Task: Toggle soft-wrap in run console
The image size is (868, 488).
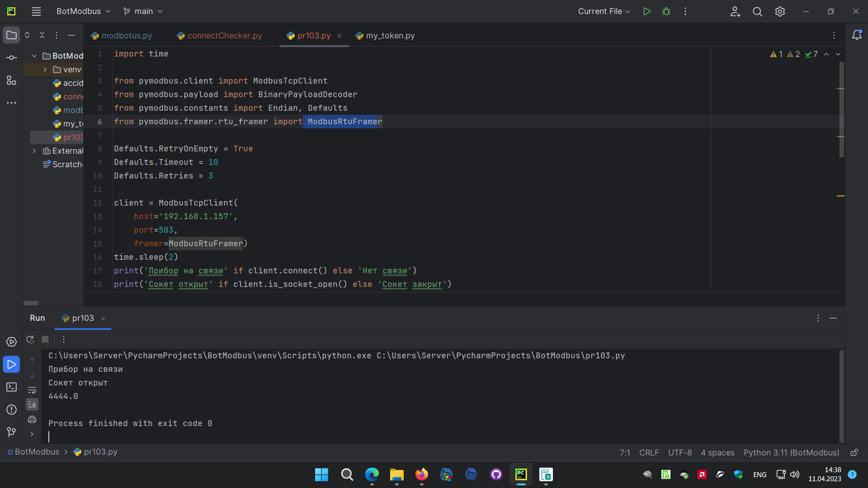Action: 32,390
